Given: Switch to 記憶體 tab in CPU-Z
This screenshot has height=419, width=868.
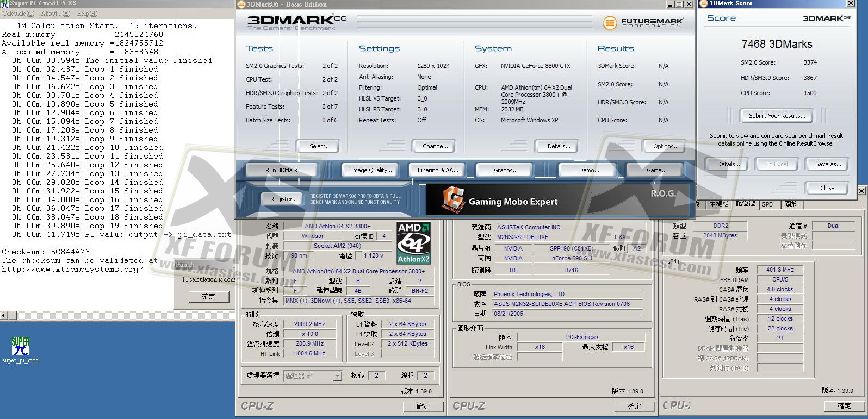Looking at the screenshot, I should (745, 204).
